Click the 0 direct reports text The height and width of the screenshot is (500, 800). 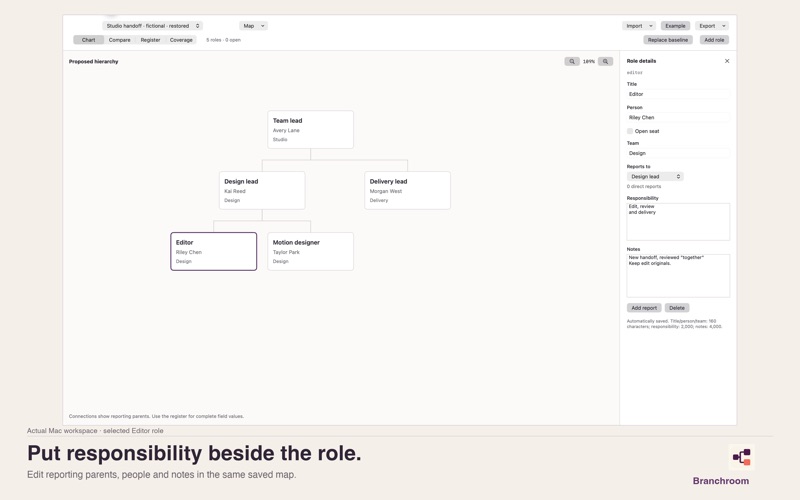click(644, 186)
